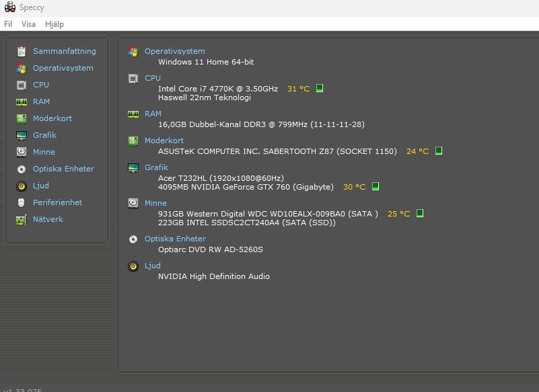Click the CPU chip icon in sidebar
The width and height of the screenshot is (539, 392).
(22, 85)
